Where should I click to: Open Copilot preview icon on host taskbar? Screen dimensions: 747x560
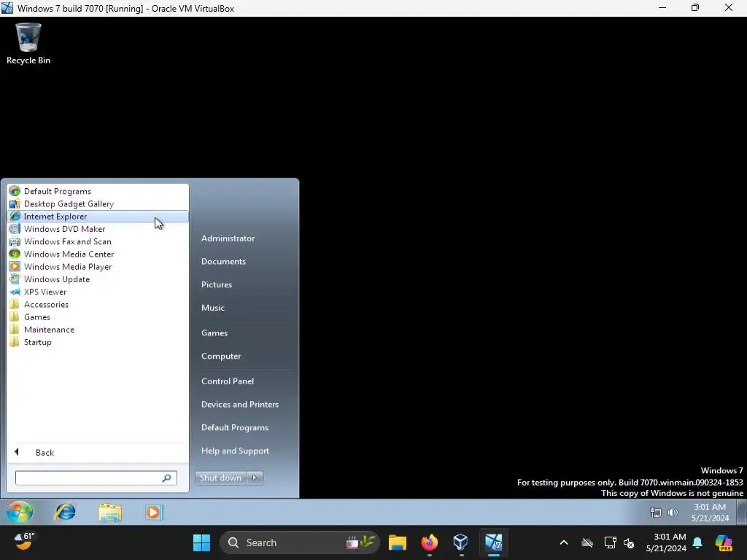tap(724, 542)
